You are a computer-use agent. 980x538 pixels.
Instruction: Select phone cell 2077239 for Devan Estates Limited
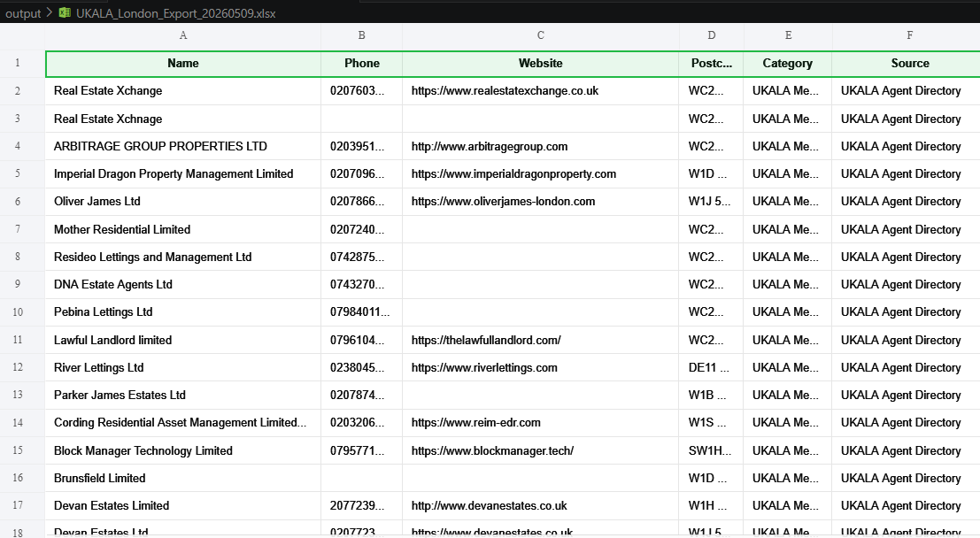tap(362, 505)
